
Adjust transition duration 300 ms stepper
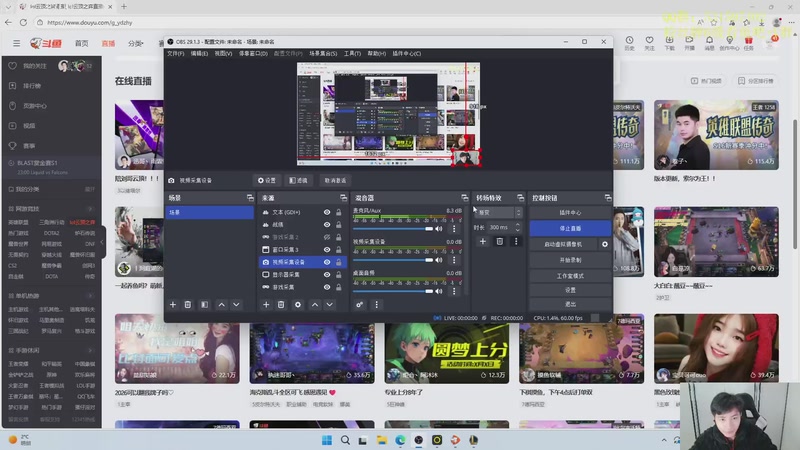coord(518,228)
